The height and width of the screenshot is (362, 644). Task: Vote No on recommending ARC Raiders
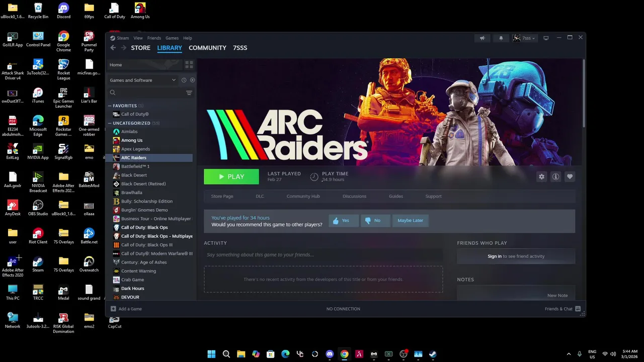375,220
